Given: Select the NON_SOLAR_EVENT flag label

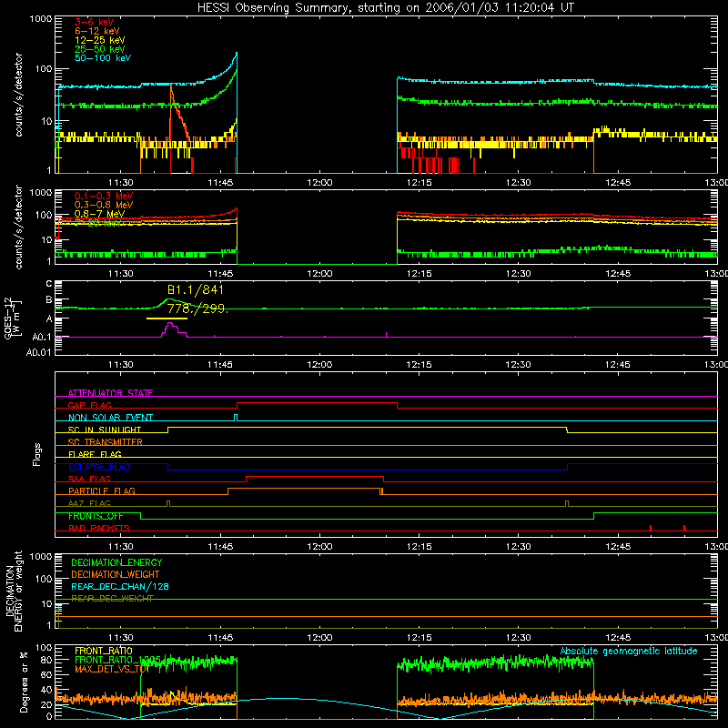Looking at the screenshot, I should click(x=110, y=418).
